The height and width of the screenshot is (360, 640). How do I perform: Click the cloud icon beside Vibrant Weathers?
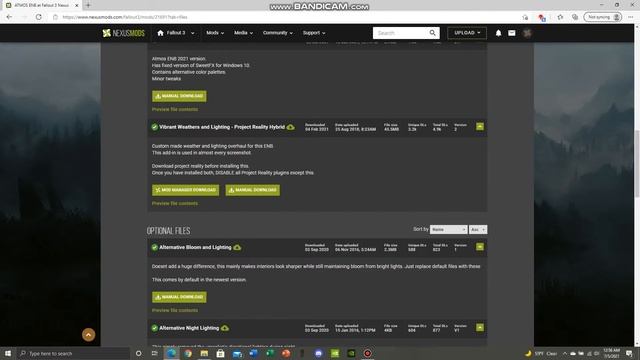pos(291,127)
